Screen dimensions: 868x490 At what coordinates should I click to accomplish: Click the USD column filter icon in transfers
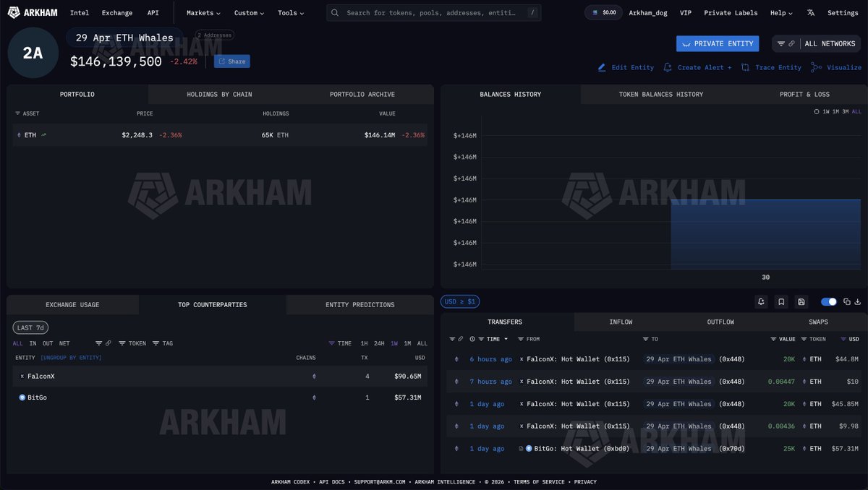843,339
